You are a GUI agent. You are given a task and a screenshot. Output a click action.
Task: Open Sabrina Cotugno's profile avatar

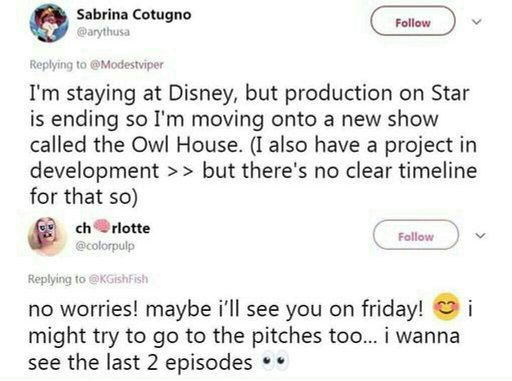click(49, 23)
